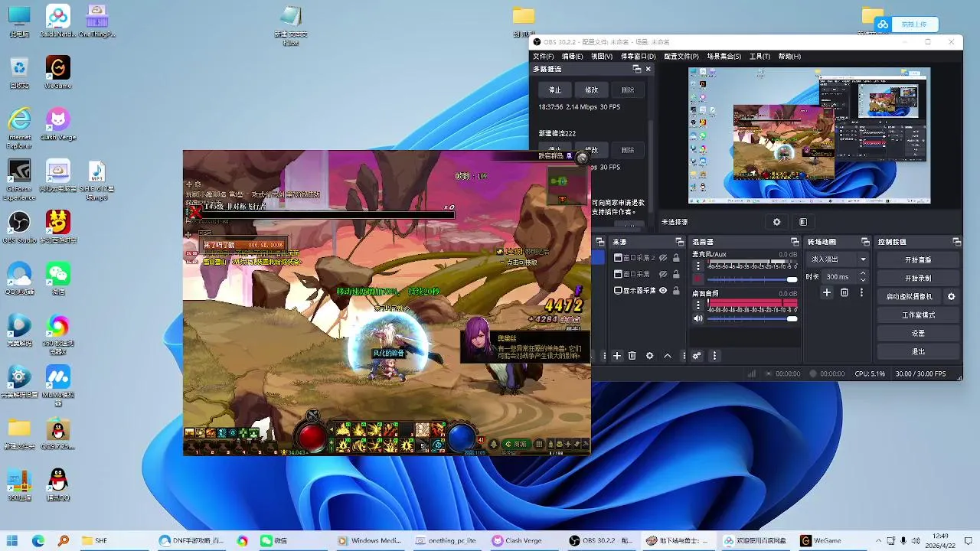Move selected source up with the arrow icon

coord(668,356)
